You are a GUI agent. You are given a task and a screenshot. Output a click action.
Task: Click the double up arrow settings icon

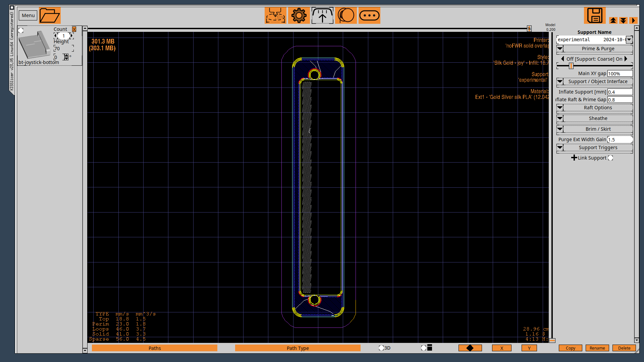tap(613, 20)
